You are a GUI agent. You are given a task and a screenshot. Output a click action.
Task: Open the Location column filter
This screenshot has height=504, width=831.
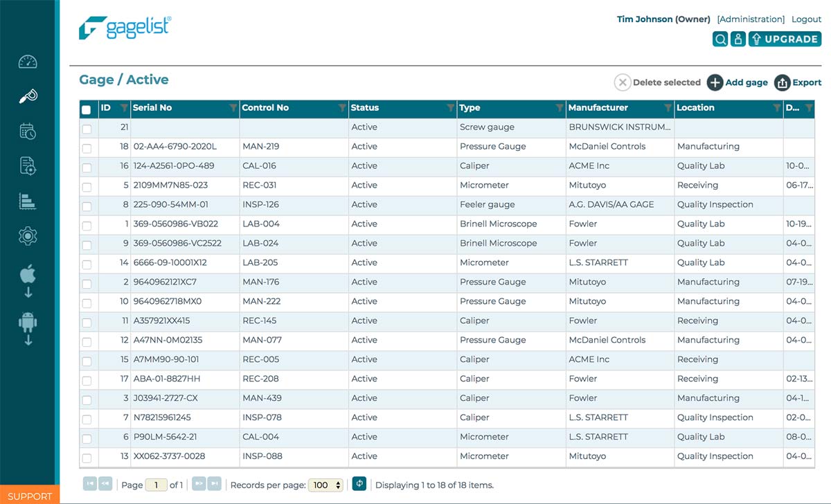click(777, 108)
